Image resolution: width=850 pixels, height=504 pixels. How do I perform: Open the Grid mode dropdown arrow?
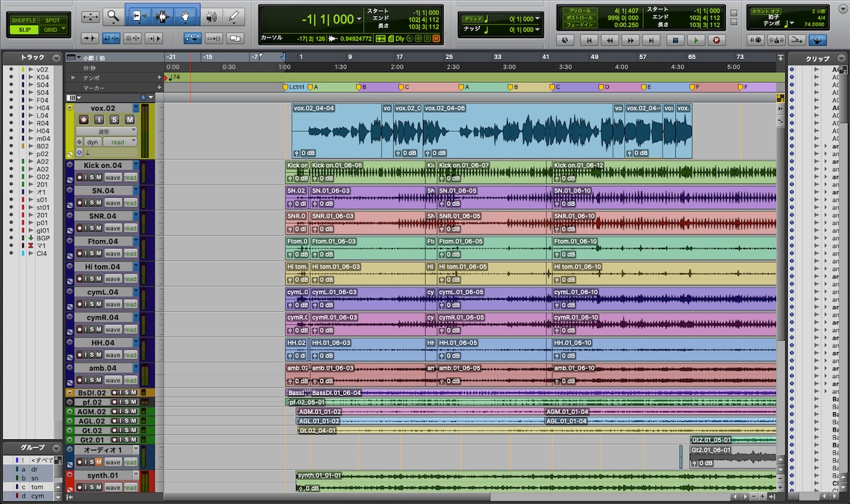coord(64,30)
